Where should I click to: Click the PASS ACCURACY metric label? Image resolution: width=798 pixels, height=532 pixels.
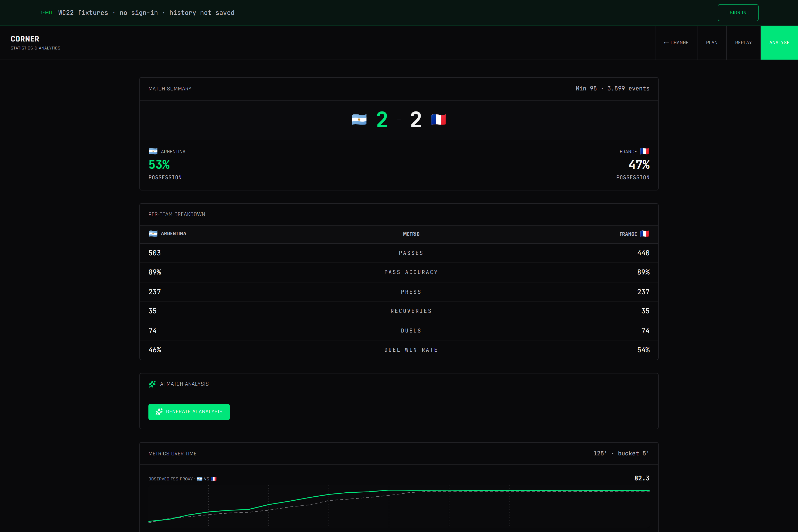pyautogui.click(x=411, y=272)
